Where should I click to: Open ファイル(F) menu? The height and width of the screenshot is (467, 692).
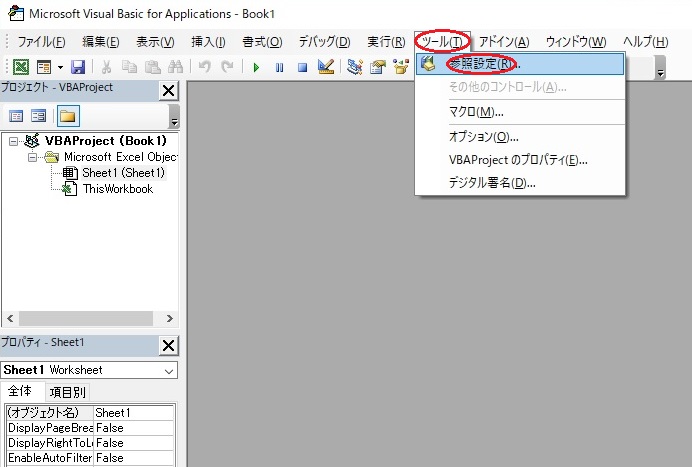pyautogui.click(x=41, y=42)
